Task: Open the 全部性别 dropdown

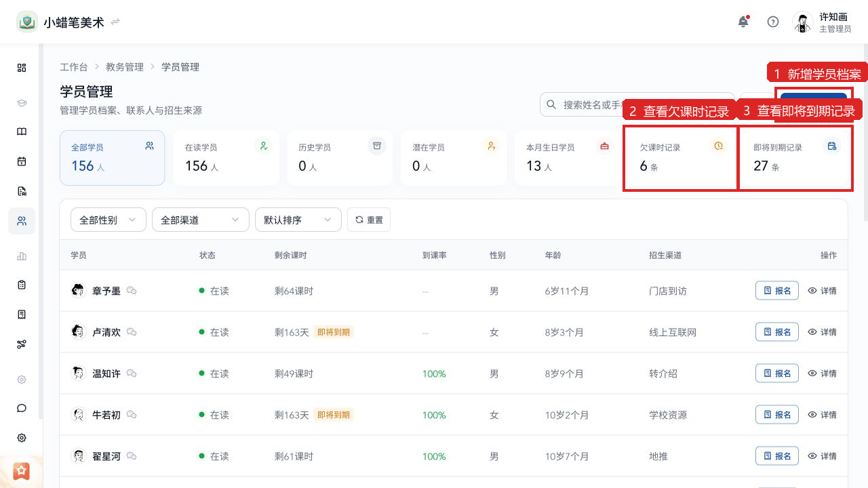Action: click(108, 220)
